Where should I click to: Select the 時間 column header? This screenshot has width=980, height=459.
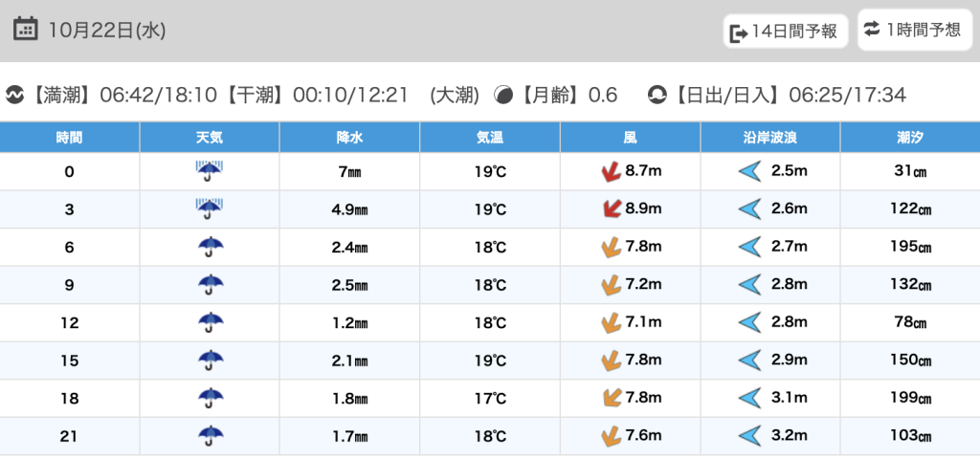(70, 138)
